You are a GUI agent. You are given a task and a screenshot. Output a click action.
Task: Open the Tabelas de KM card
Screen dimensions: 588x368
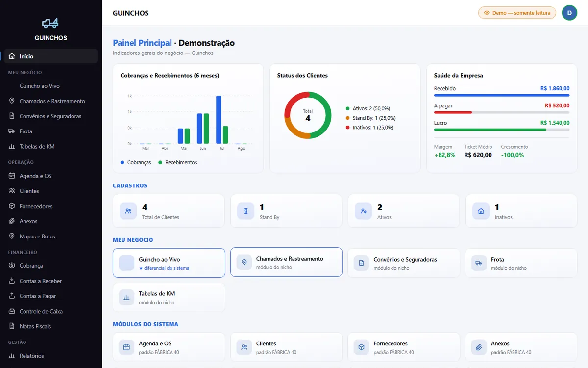pyautogui.click(x=169, y=297)
